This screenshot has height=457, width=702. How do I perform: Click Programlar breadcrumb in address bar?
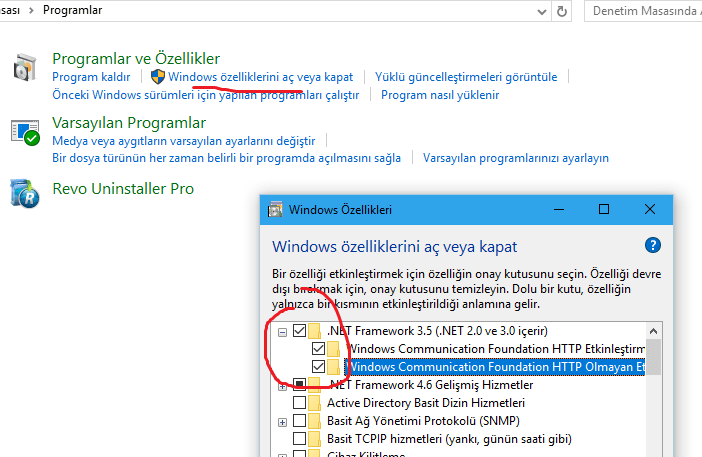(x=73, y=10)
